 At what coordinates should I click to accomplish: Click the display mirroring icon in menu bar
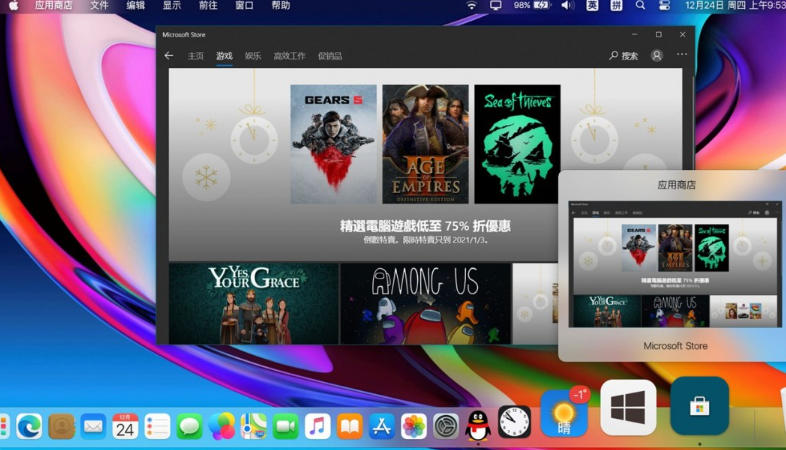click(x=495, y=6)
